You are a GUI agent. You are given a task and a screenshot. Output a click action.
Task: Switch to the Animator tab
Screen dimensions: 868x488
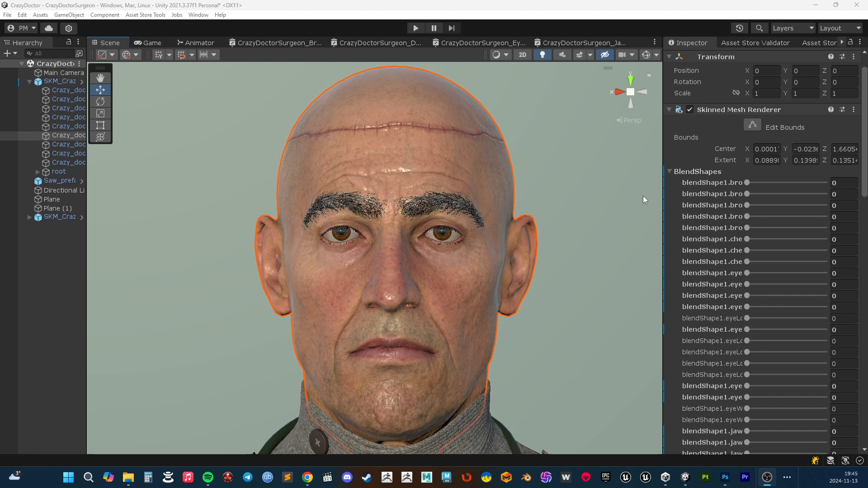click(196, 42)
